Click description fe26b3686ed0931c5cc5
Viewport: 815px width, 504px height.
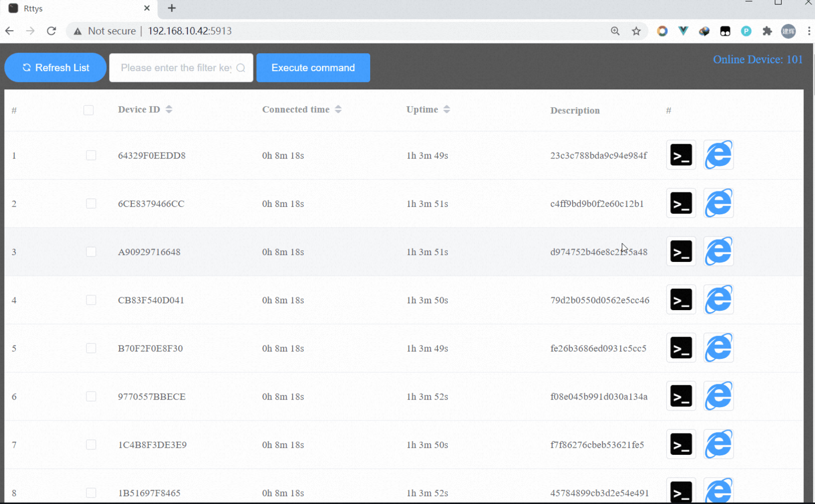click(598, 348)
